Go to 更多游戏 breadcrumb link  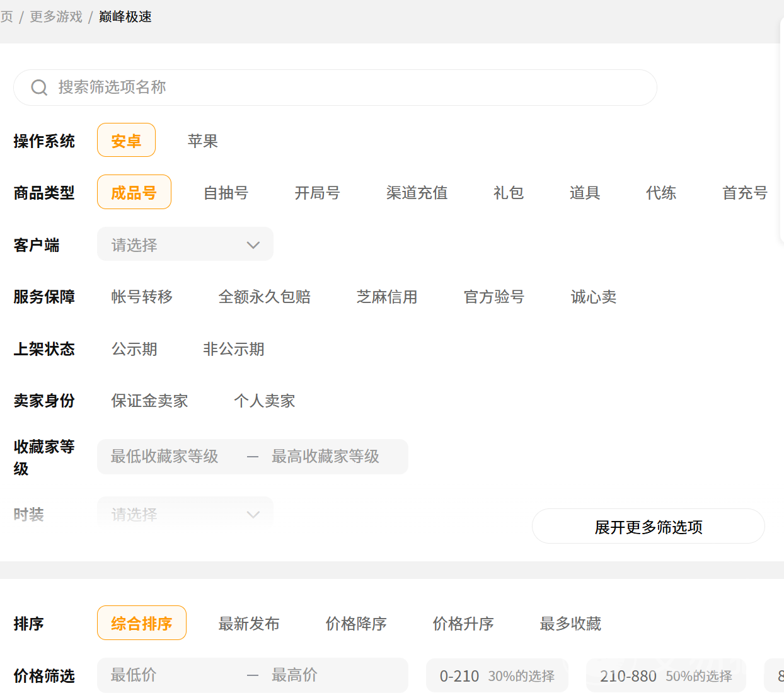(x=56, y=17)
